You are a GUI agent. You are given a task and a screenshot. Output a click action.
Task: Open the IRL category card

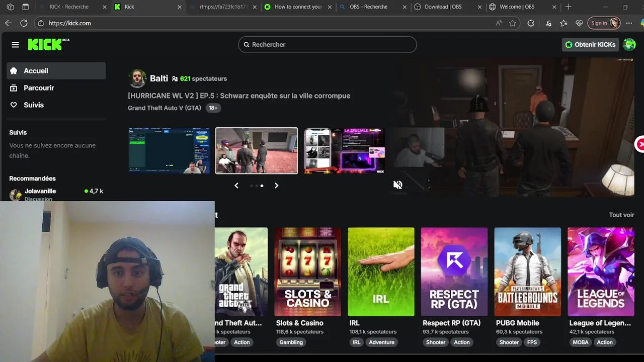[381, 272]
